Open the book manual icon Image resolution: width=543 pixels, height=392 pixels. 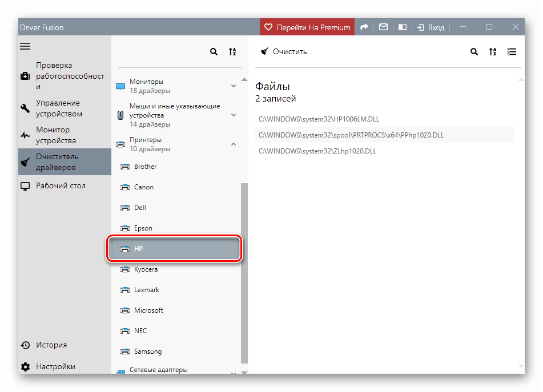402,27
